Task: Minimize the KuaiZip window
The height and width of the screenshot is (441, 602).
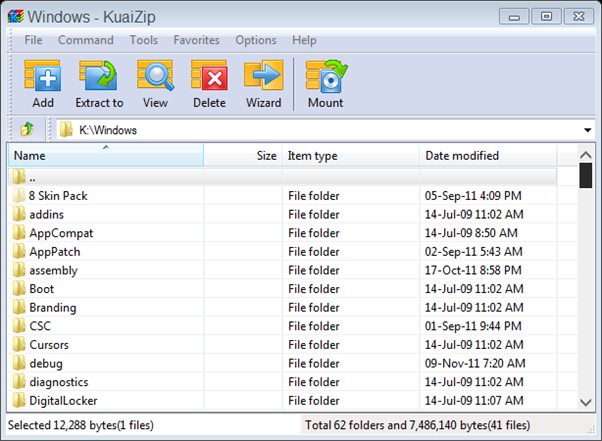Action: 514,17
